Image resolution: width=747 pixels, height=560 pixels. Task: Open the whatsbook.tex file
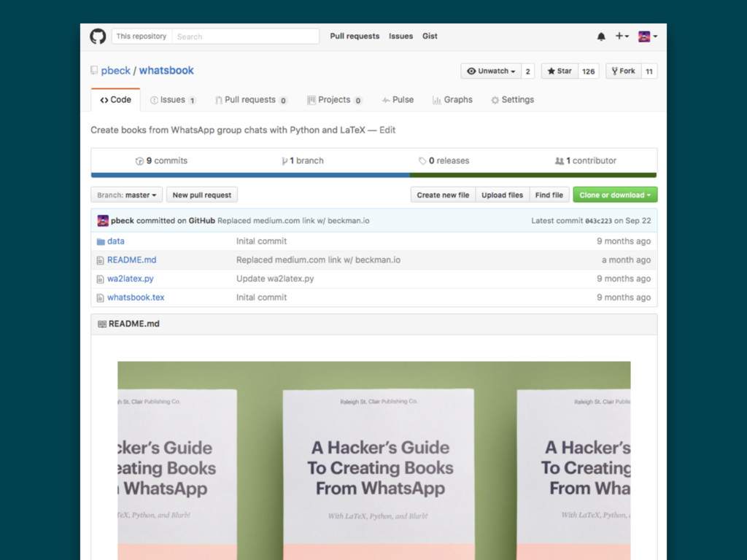coord(136,297)
